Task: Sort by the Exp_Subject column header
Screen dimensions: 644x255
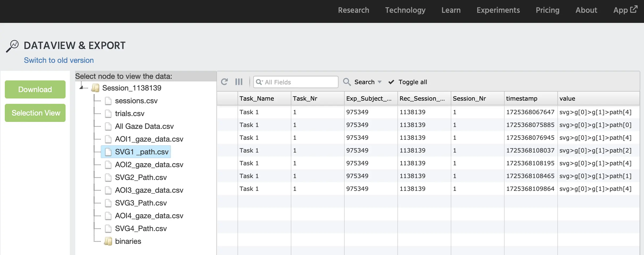Action: [x=371, y=98]
